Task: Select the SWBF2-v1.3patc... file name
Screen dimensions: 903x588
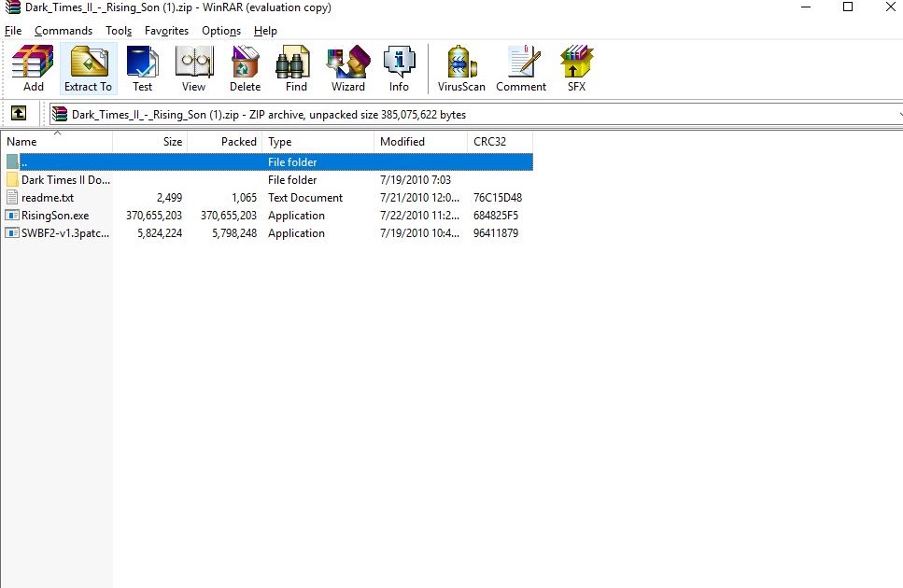Action: coord(65,233)
